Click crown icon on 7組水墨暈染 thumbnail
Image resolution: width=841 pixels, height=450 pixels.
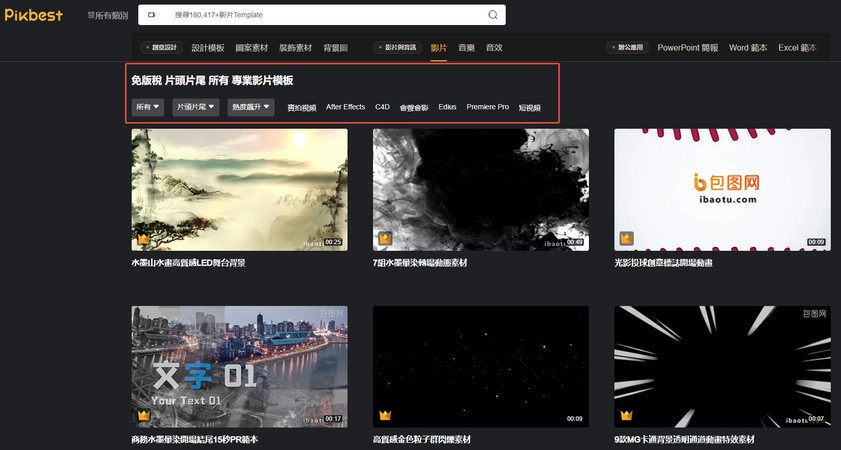[385, 239]
